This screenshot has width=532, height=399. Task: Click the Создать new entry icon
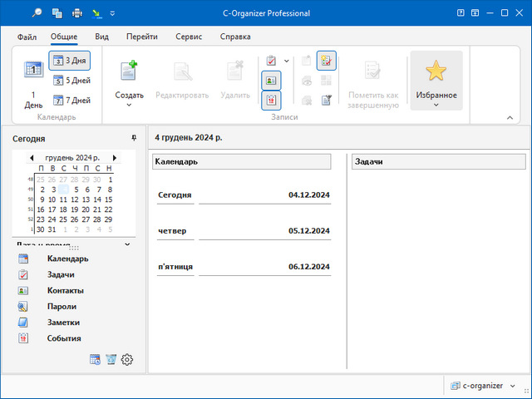click(129, 71)
